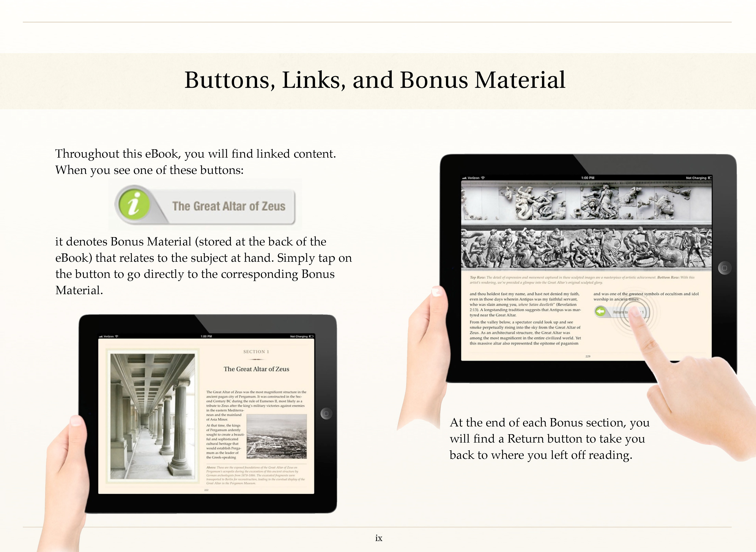Viewport: 756px width, 552px height.
Task: Open the aerial excavation photograph
Action: [276, 436]
